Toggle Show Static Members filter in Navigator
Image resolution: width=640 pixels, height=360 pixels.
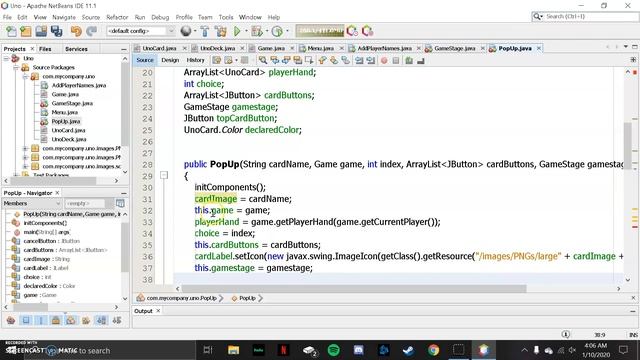click(x=41, y=320)
